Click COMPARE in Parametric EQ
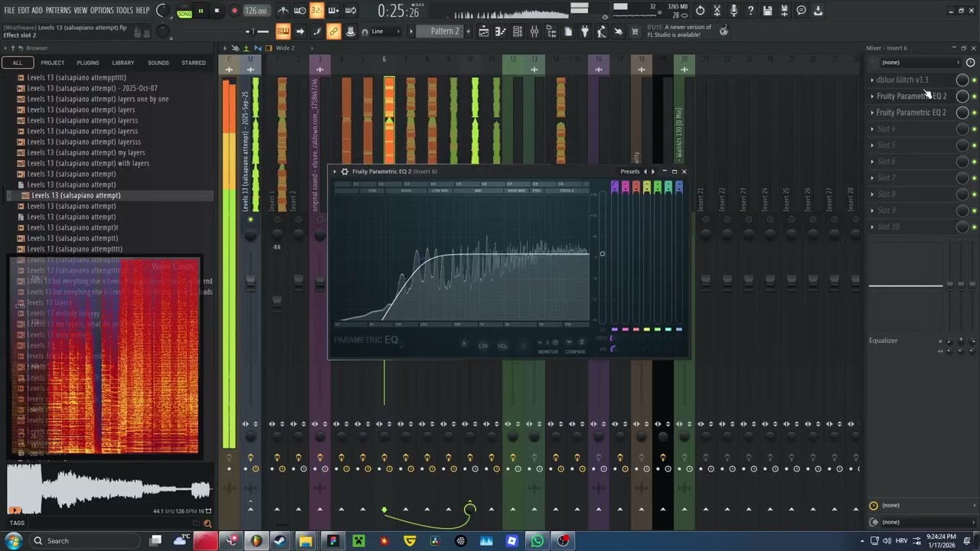The image size is (980, 551). pyautogui.click(x=575, y=351)
